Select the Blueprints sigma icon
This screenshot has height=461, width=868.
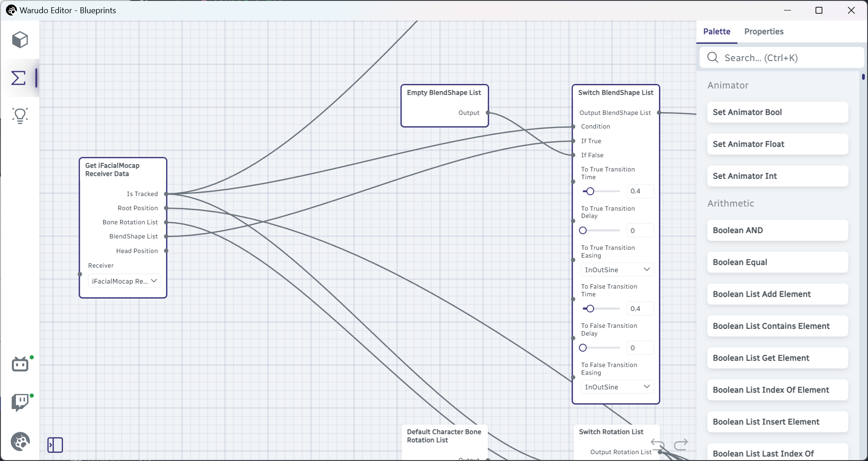coord(18,78)
